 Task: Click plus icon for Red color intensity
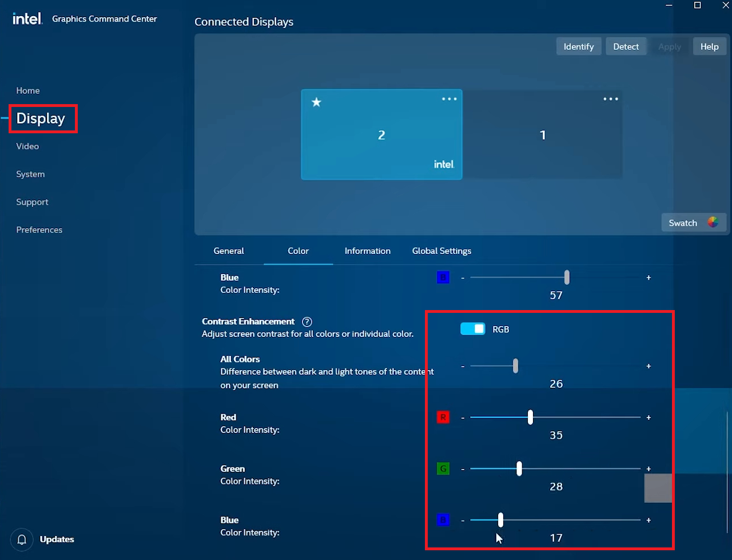point(649,418)
